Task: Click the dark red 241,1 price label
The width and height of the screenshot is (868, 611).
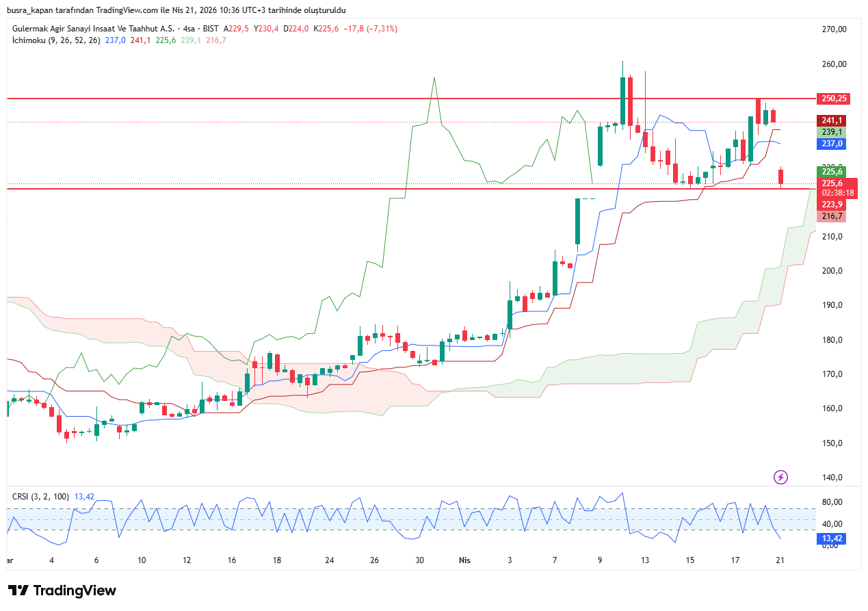Action: tap(832, 120)
